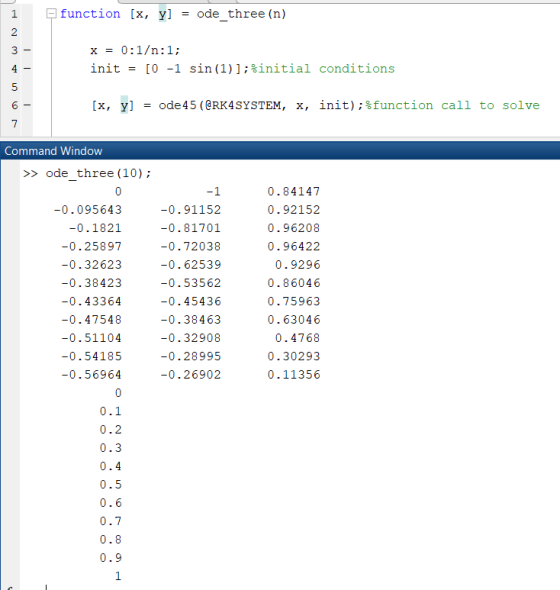Click the '0:1/n:1;' expression on line 3
The height and width of the screenshot is (590, 560).
(151, 50)
